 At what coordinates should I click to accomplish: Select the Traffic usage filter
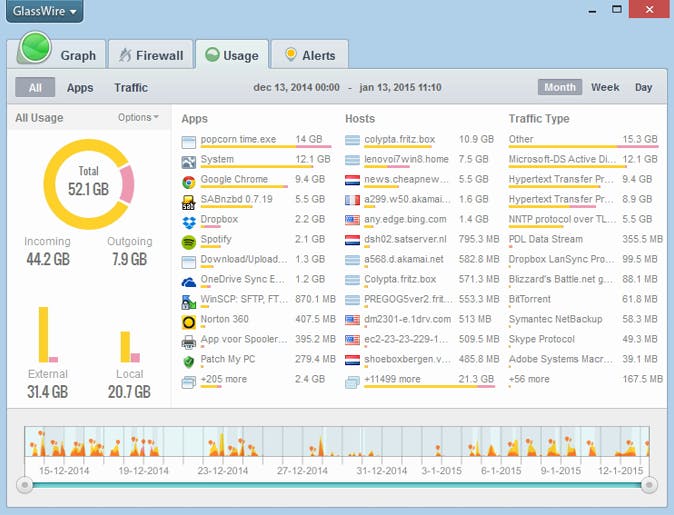click(x=131, y=88)
